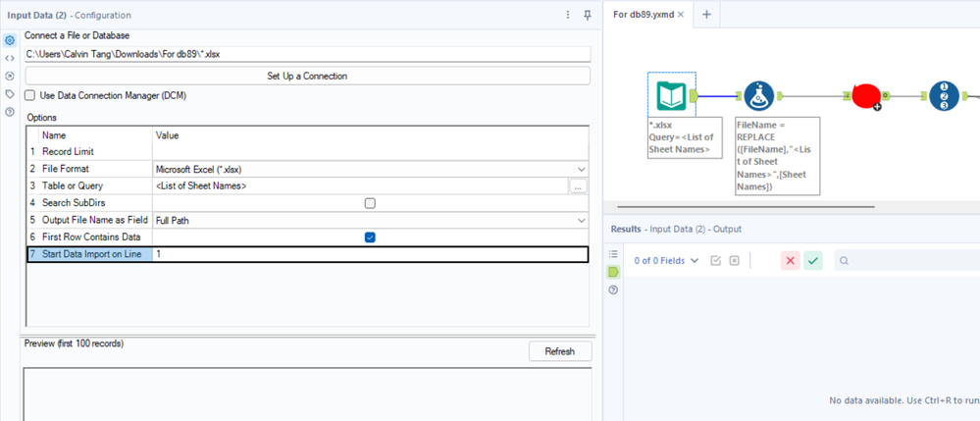Select the Input Data tool on the canvas
The width and height of the screenshot is (980, 421).
(x=671, y=96)
